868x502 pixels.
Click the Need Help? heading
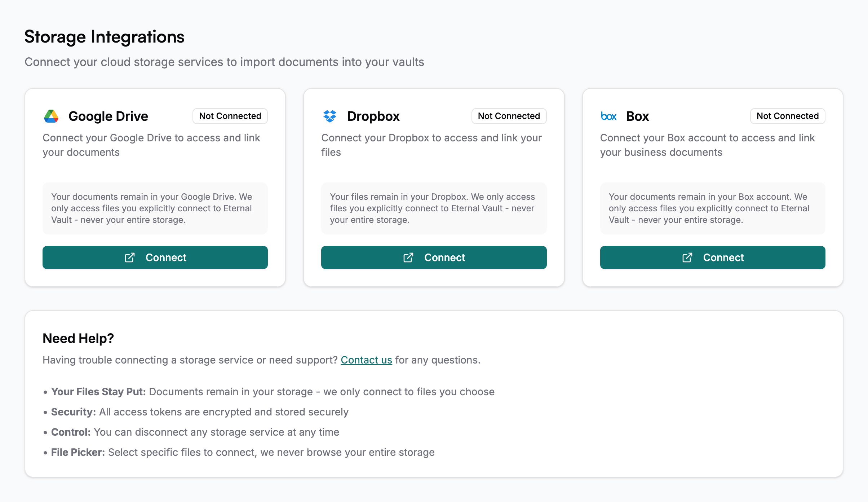pyautogui.click(x=78, y=338)
